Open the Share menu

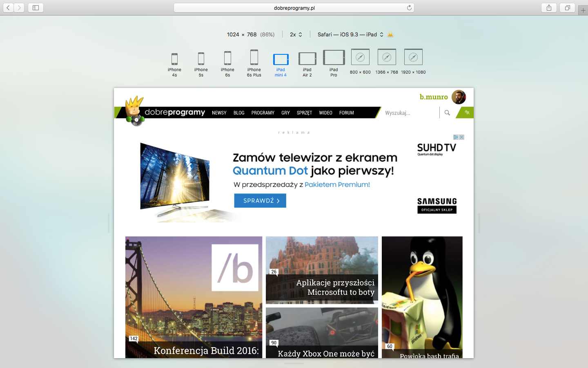pos(549,8)
